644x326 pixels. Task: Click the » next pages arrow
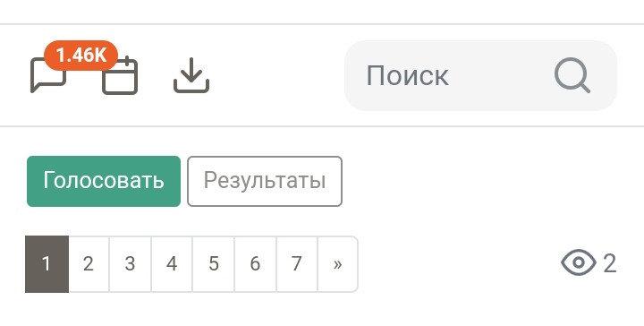[337, 264]
